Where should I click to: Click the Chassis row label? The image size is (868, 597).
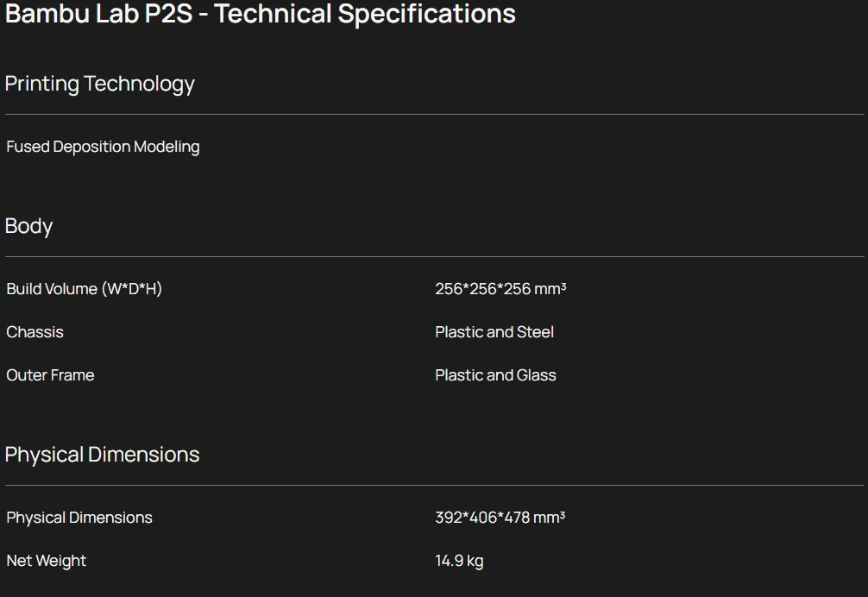[x=35, y=332]
